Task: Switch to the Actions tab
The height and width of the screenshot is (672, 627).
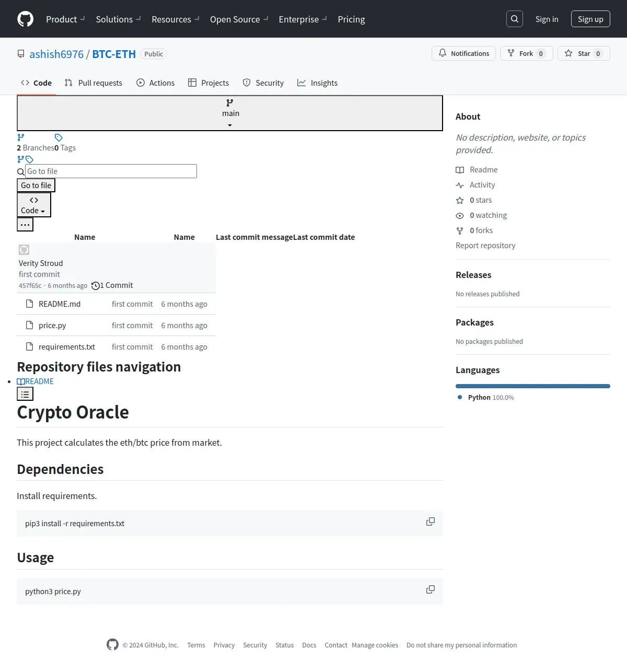Action: coord(156,83)
